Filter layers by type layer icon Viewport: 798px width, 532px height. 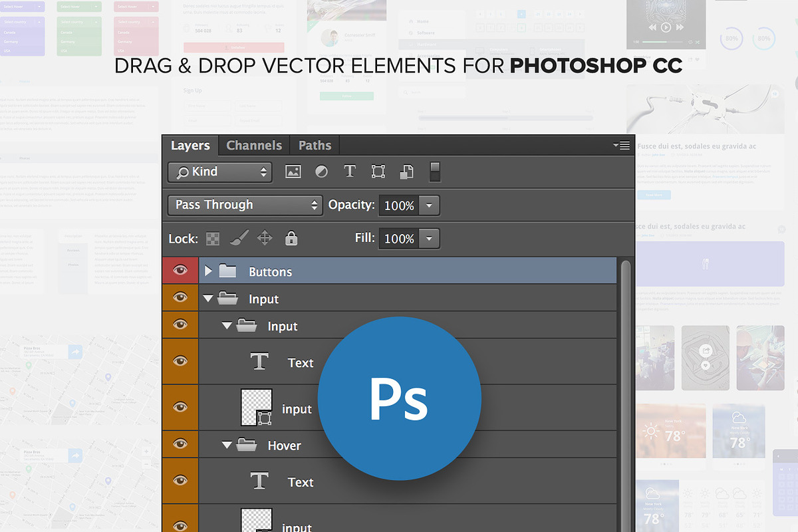(x=350, y=172)
